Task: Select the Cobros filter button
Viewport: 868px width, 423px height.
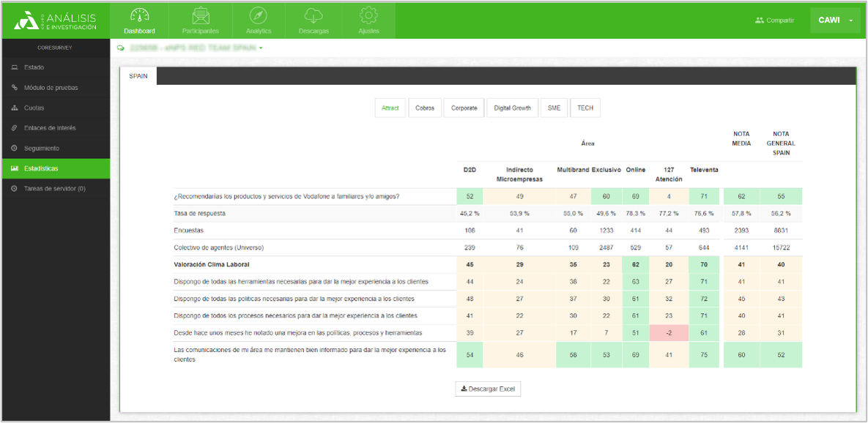Action: tap(425, 108)
